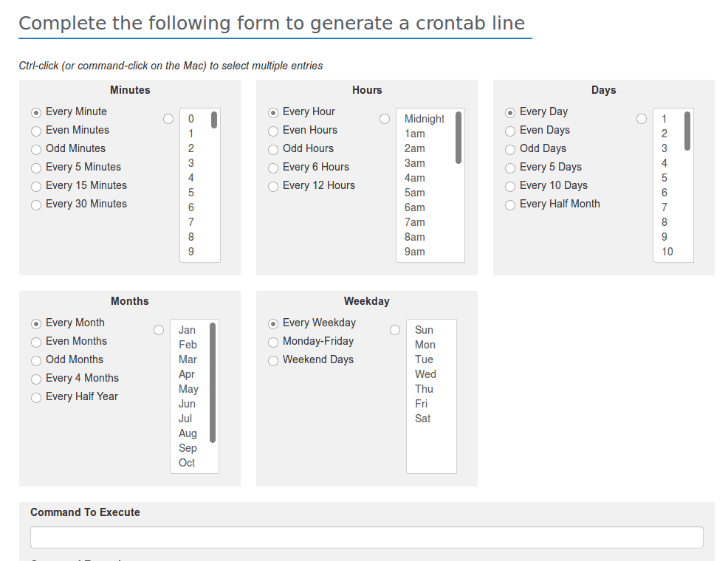Pick Mar from the months list
The image size is (728, 561).
coord(188,359)
